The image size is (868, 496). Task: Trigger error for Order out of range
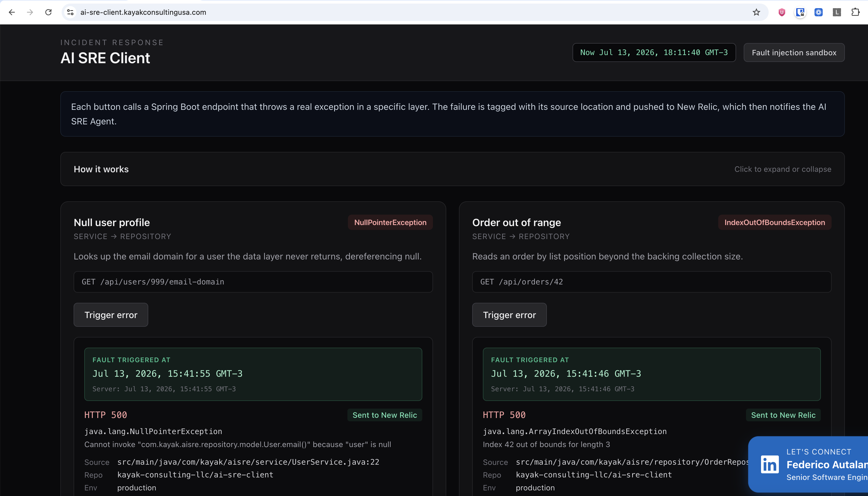(x=509, y=315)
